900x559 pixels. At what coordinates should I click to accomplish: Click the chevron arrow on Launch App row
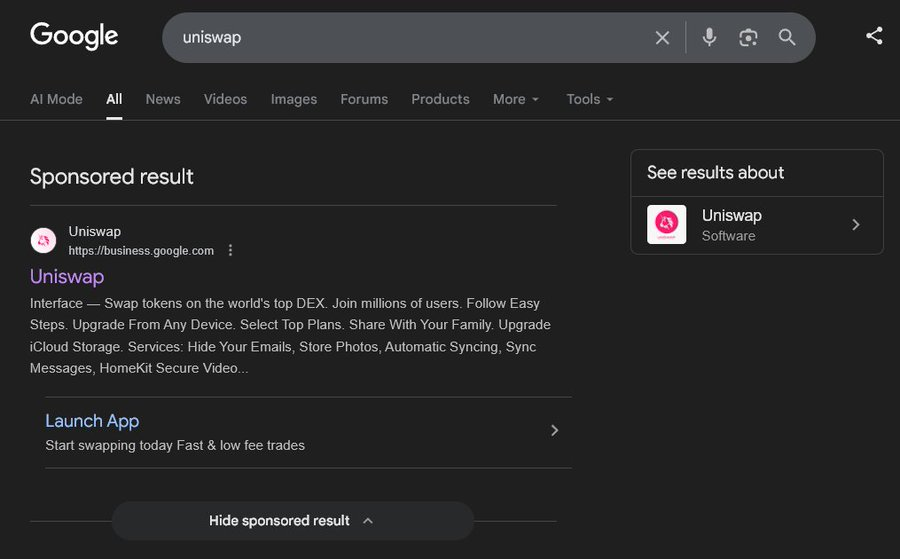tap(554, 430)
